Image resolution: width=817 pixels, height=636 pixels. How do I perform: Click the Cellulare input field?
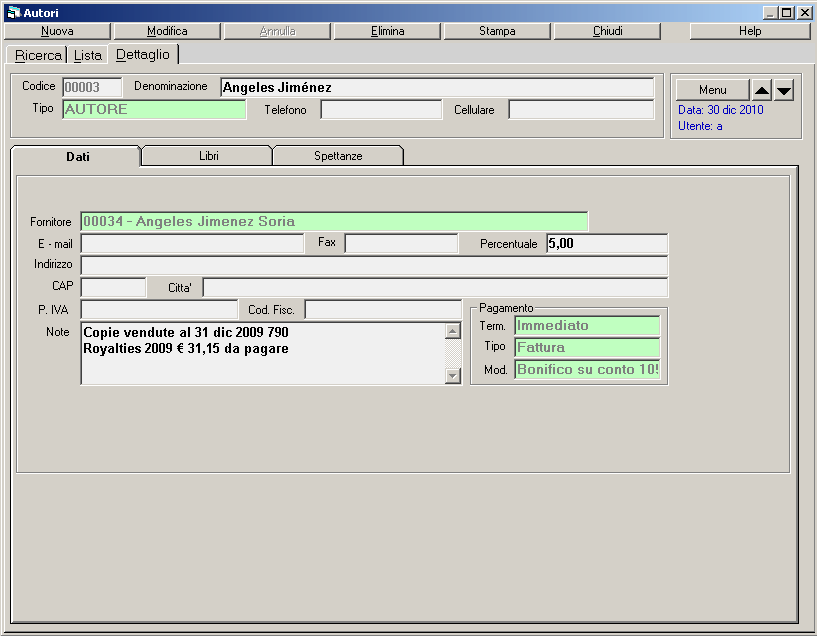coord(581,110)
